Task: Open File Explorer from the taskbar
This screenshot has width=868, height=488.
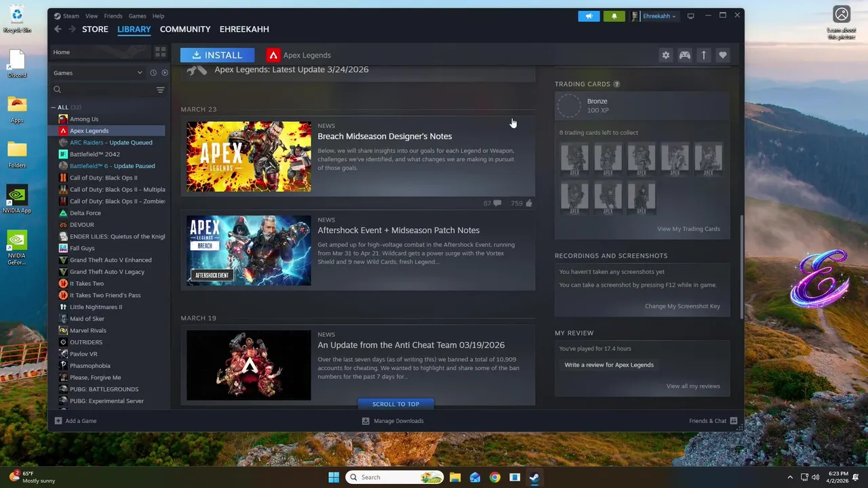Action: pos(455,477)
